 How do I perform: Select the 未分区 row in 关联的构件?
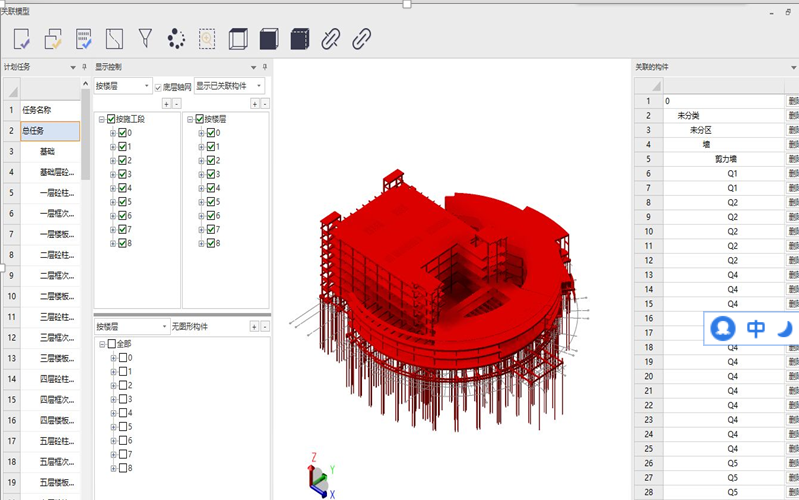coord(724,130)
